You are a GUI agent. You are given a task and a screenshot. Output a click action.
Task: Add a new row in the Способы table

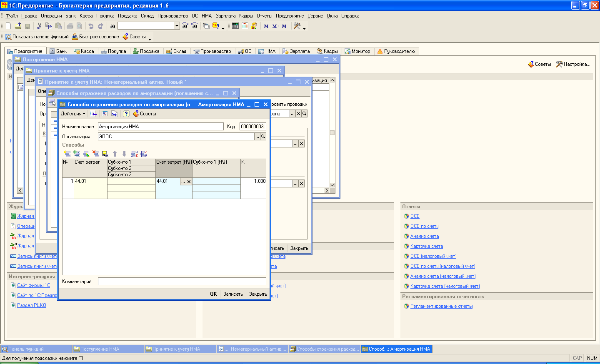tap(67, 154)
